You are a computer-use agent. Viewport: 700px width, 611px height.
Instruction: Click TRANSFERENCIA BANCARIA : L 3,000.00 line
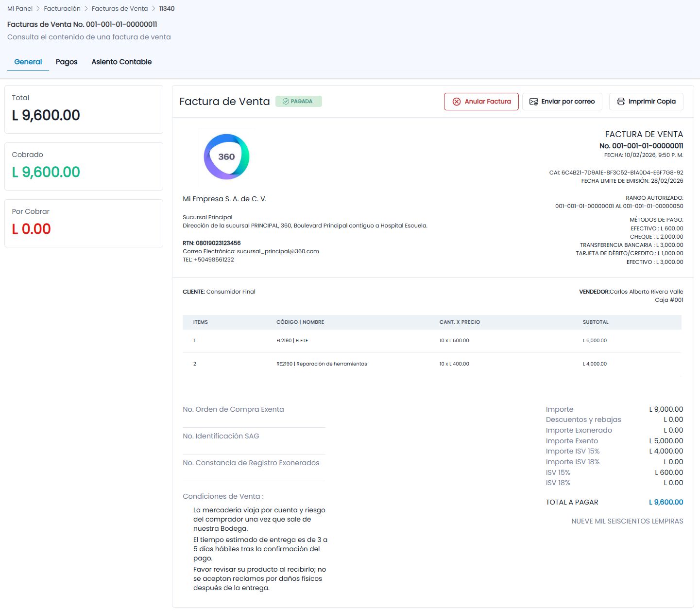[632, 245]
